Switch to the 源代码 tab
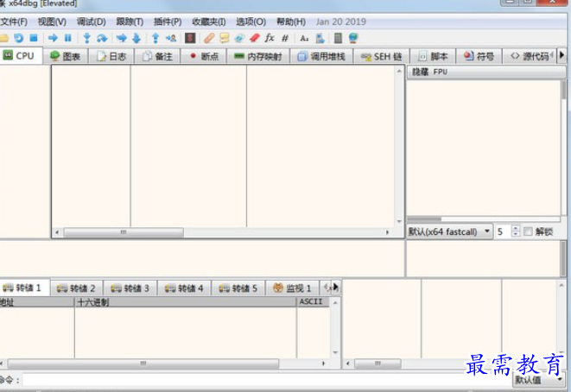 pyautogui.click(x=530, y=56)
